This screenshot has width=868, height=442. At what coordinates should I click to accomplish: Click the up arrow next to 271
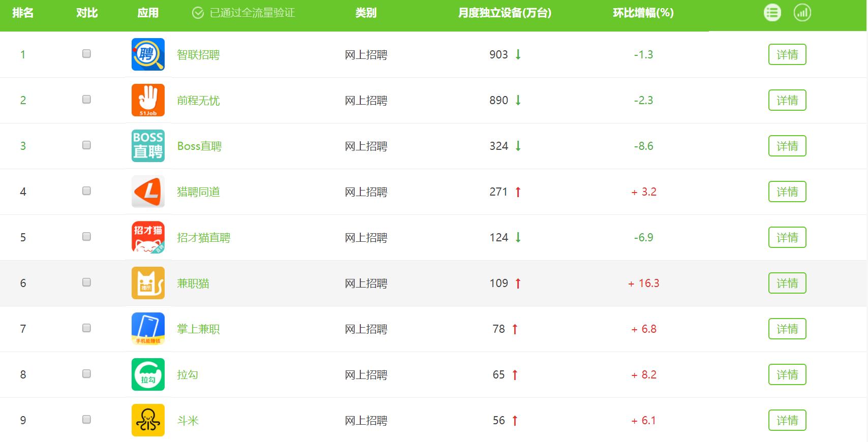518,192
